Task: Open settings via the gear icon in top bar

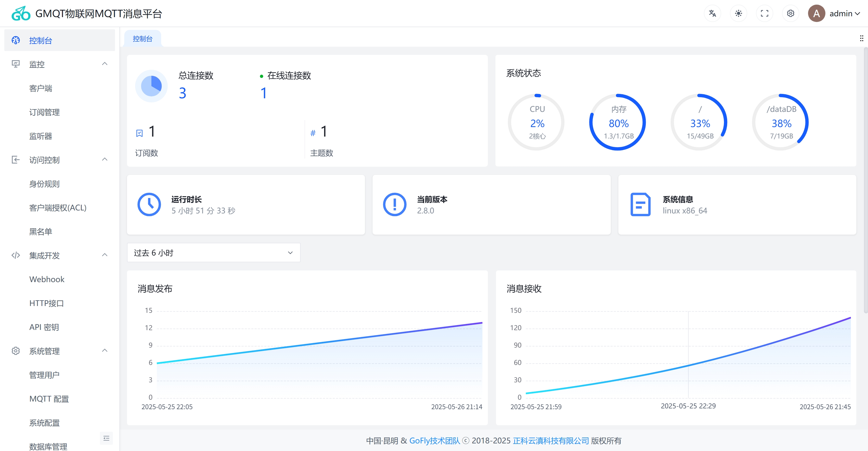Action: (x=790, y=13)
